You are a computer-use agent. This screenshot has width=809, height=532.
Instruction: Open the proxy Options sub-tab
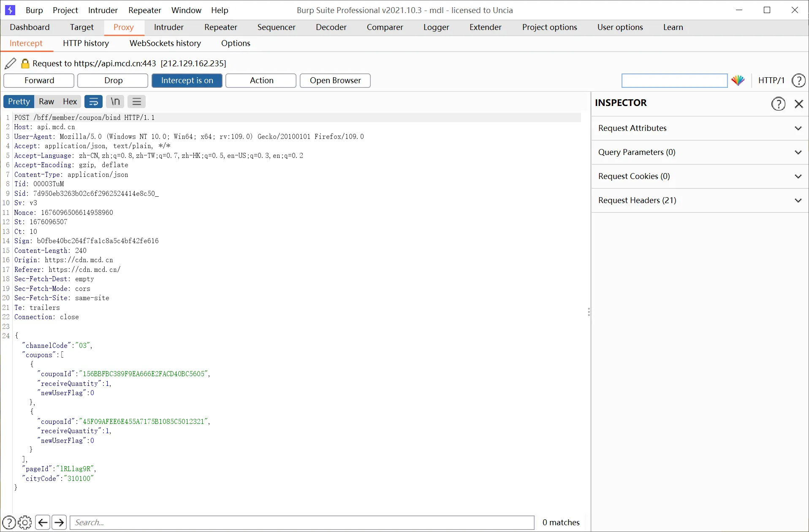236,43
